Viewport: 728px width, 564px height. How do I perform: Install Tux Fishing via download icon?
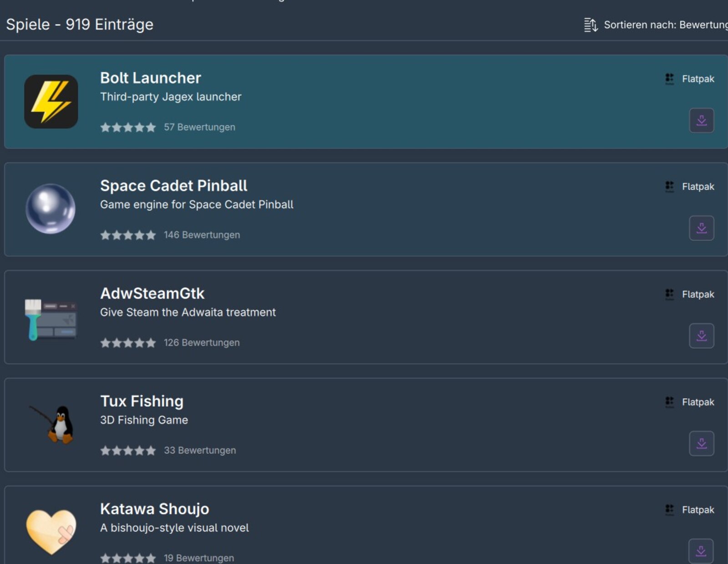(701, 443)
